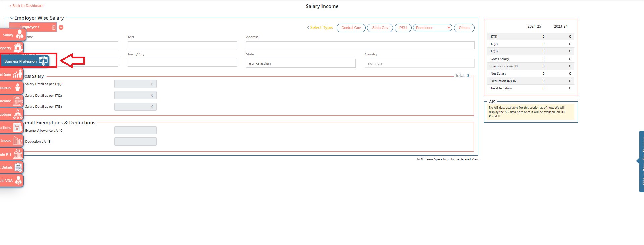Select the Gross Salary summary row
This screenshot has width=644, height=245.
click(x=531, y=59)
